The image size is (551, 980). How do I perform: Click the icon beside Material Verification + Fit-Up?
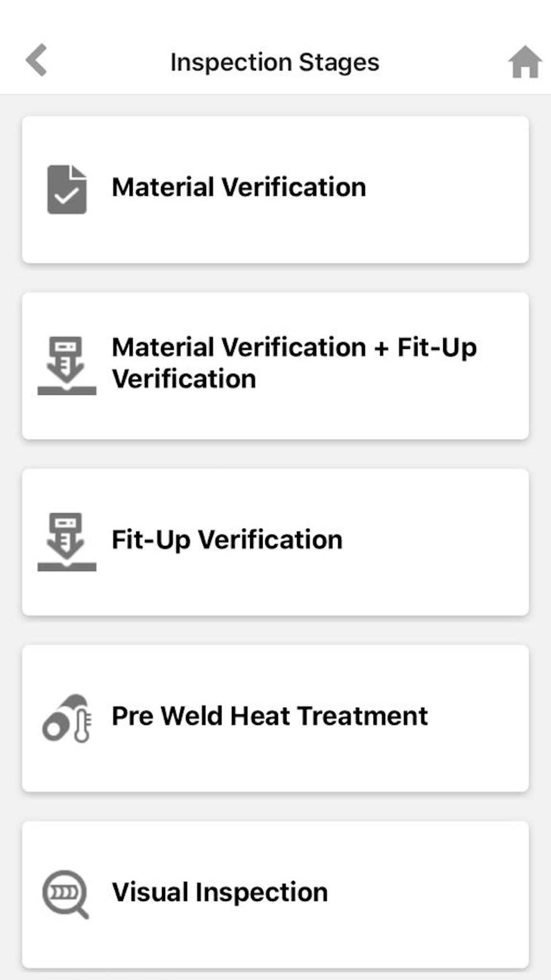[x=67, y=365]
